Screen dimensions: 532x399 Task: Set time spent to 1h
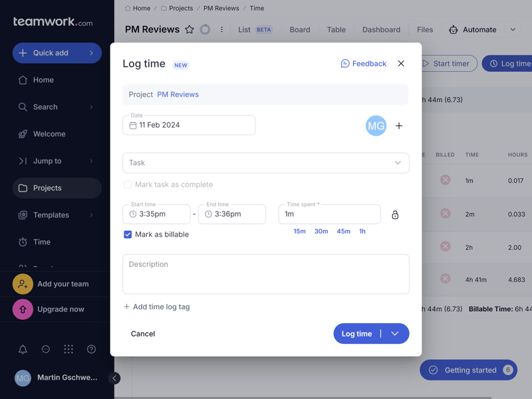(362, 231)
